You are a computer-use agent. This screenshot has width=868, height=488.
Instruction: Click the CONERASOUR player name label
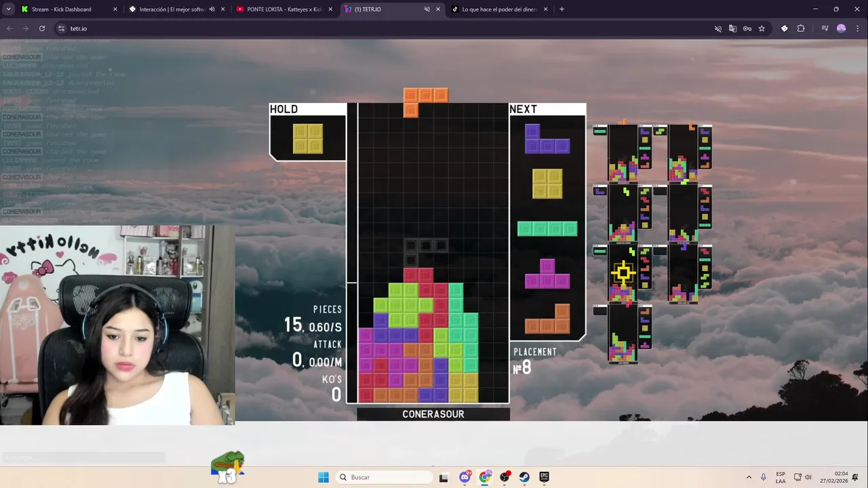(x=433, y=414)
